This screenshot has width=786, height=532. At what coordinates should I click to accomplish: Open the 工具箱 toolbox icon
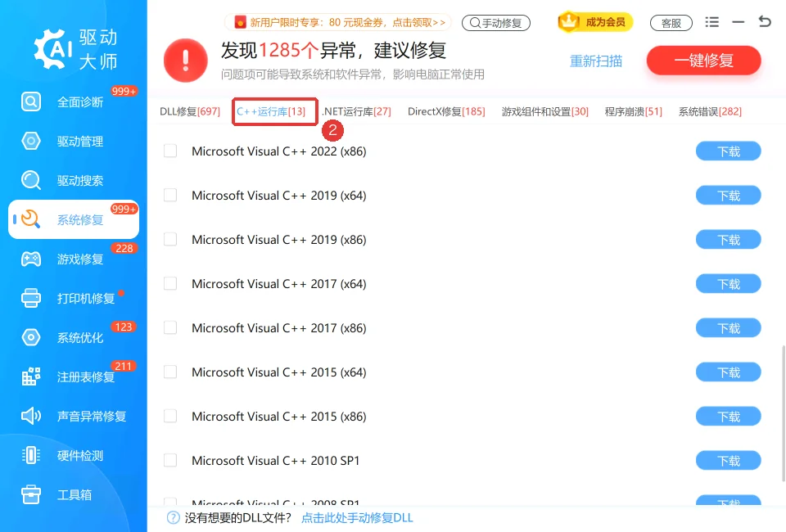coord(31,494)
